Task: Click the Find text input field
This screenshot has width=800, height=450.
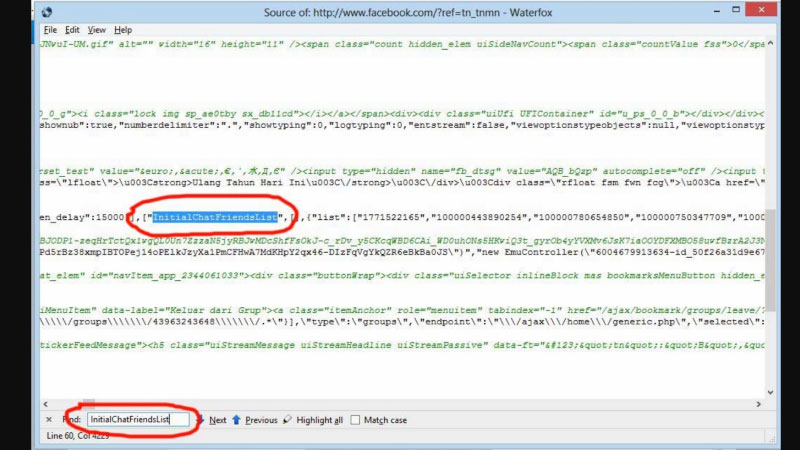Action: coord(137,420)
